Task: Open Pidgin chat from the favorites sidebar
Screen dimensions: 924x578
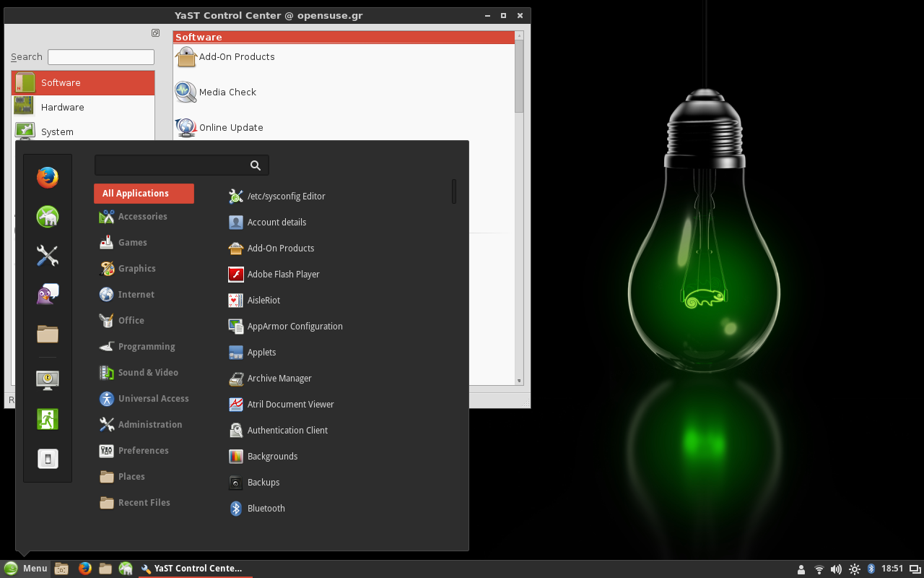Action: 48,294
